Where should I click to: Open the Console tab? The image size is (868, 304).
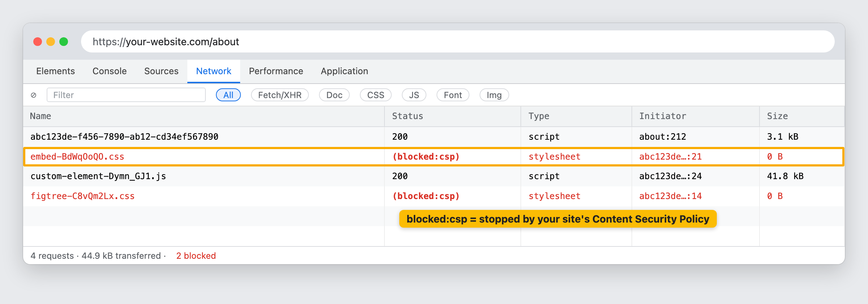[110, 71]
